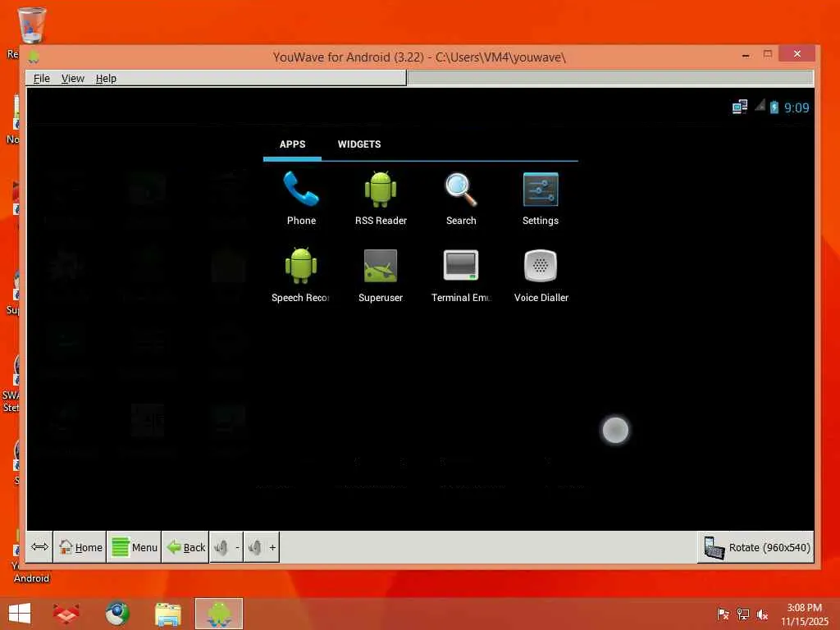
Task: Decrease volume with the speaker minus button
Action: click(x=226, y=547)
